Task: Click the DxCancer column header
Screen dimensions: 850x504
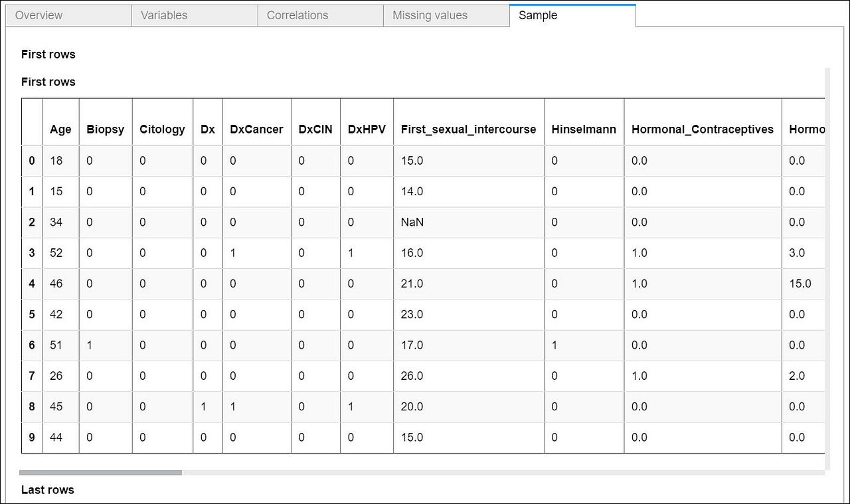Action: click(x=256, y=129)
